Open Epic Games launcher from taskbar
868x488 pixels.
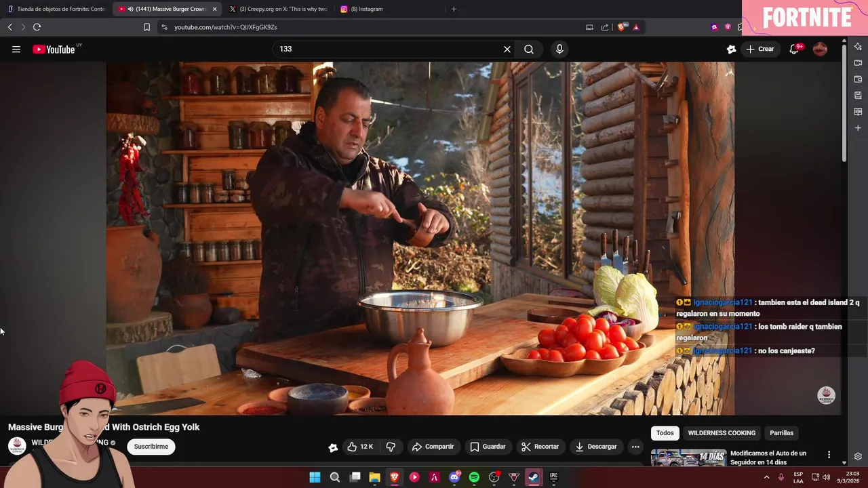pos(553,477)
